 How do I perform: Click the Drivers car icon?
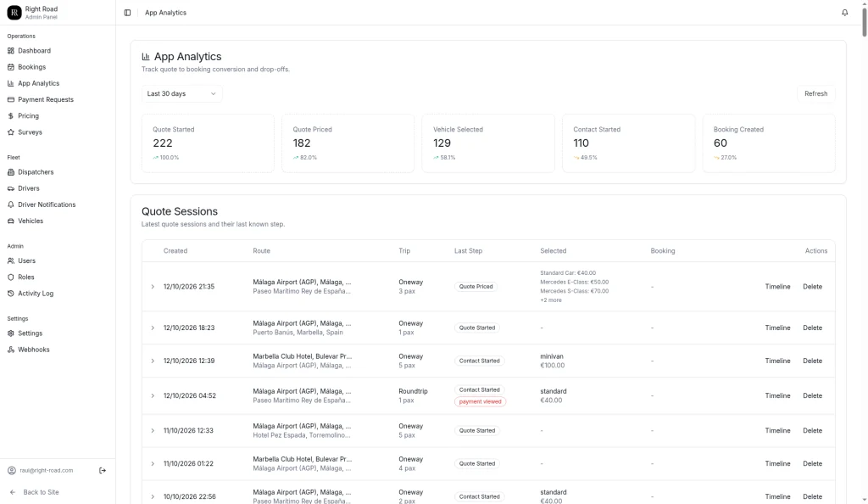tap(10, 189)
